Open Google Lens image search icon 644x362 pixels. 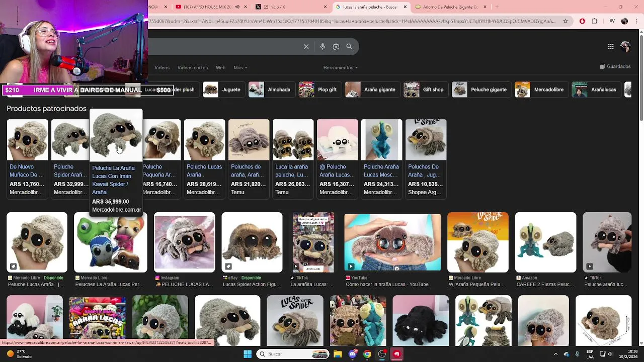click(x=336, y=47)
